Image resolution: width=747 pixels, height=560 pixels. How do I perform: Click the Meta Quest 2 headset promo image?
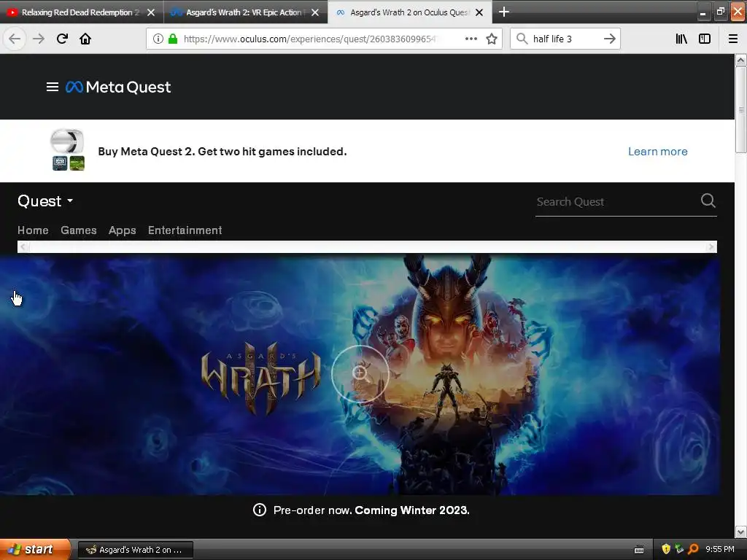68,149
